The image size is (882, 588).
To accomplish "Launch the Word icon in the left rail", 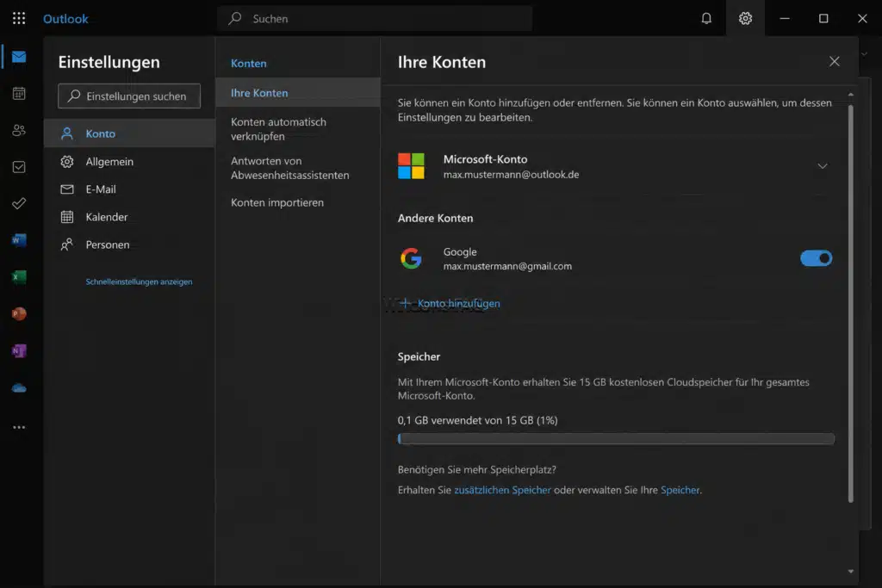I will pos(19,240).
